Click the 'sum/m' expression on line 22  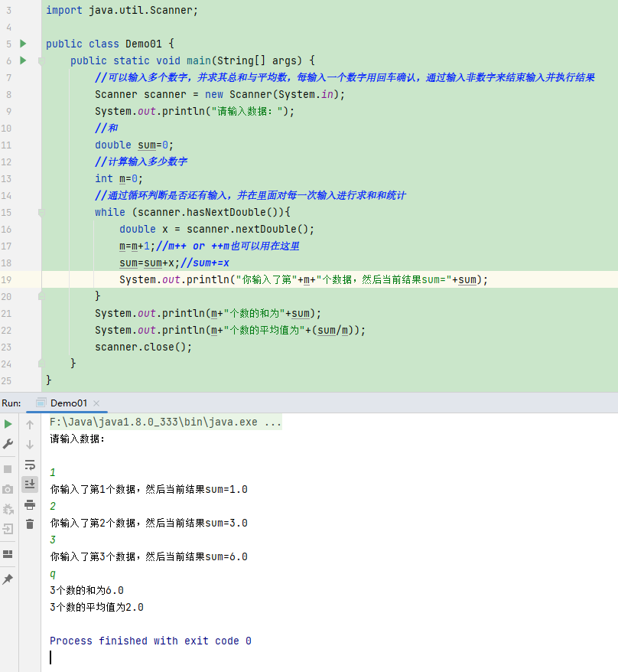(x=333, y=330)
